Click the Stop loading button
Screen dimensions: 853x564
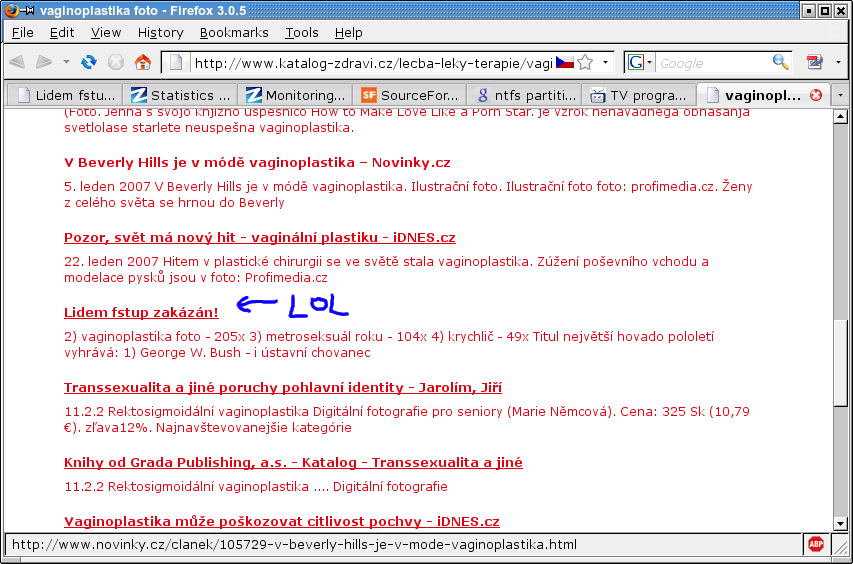click(x=116, y=62)
